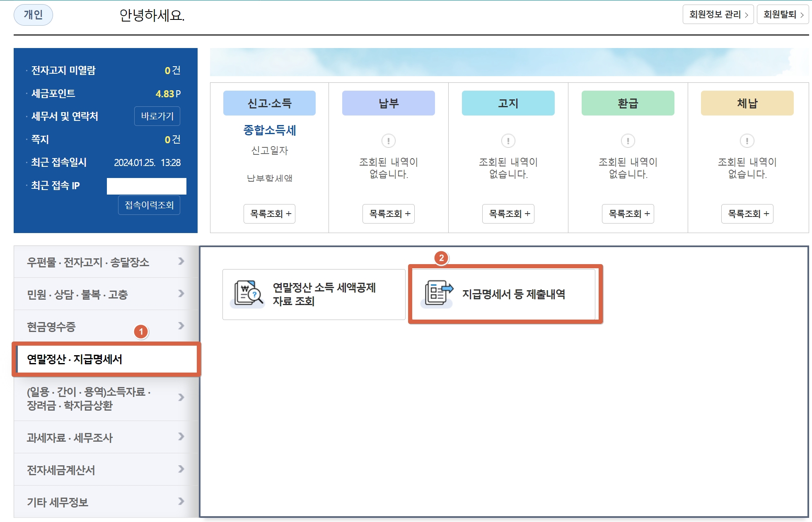Viewport: 812px width, 522px height.
Task: Open the 과세자료·세무조사 menu item
Action: pyautogui.click(x=70, y=438)
